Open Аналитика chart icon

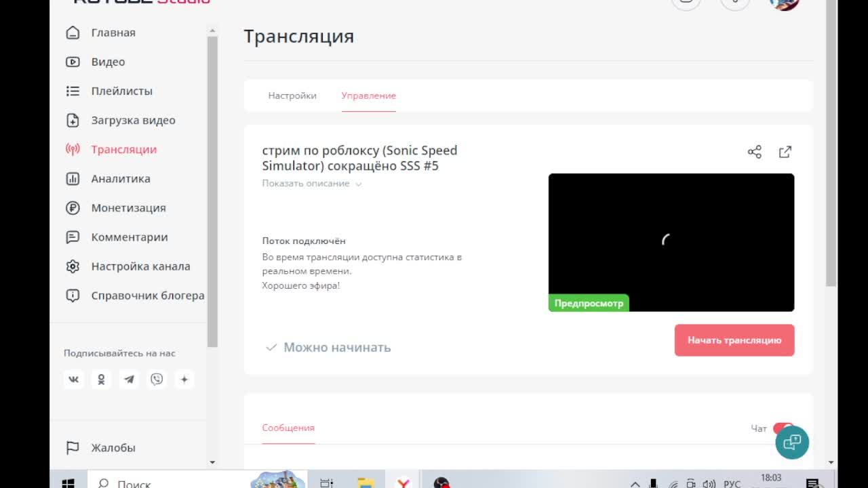(x=73, y=178)
